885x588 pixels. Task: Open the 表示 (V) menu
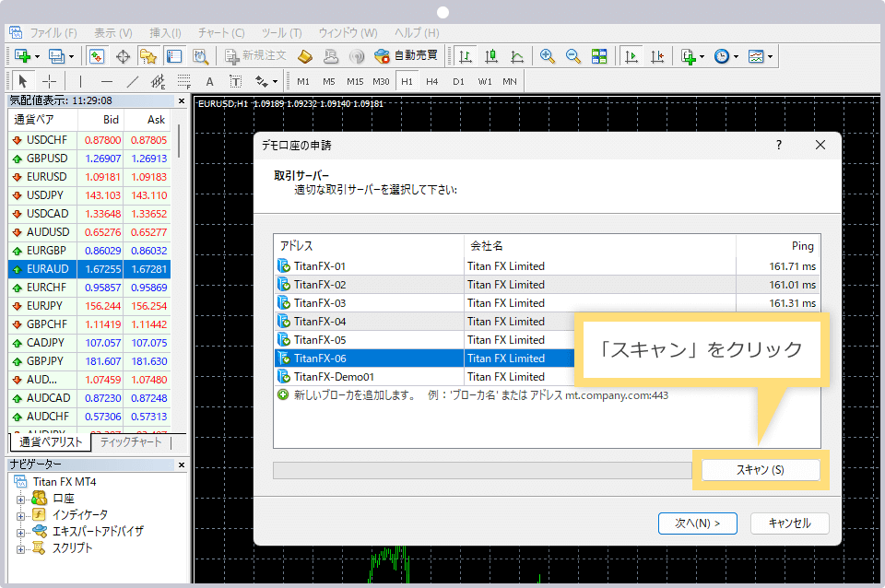112,33
